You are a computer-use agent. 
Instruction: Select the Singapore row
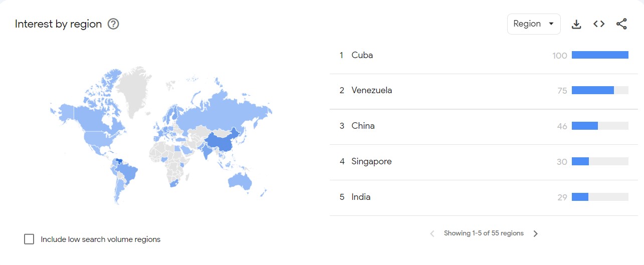point(371,162)
